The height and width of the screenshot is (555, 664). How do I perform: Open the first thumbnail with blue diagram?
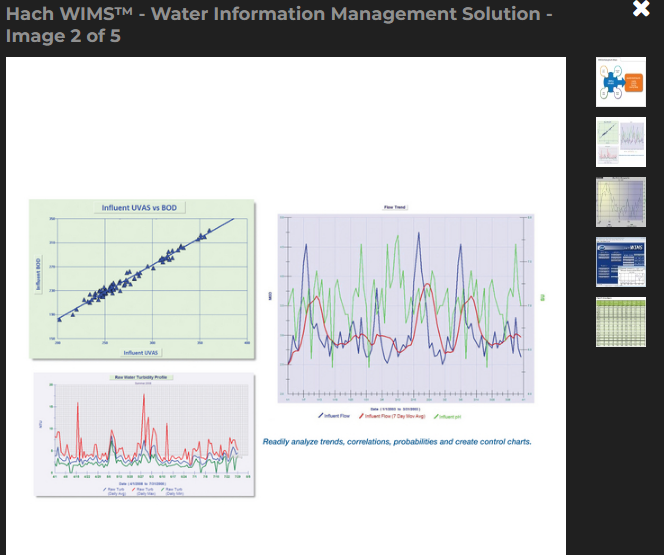point(621,82)
